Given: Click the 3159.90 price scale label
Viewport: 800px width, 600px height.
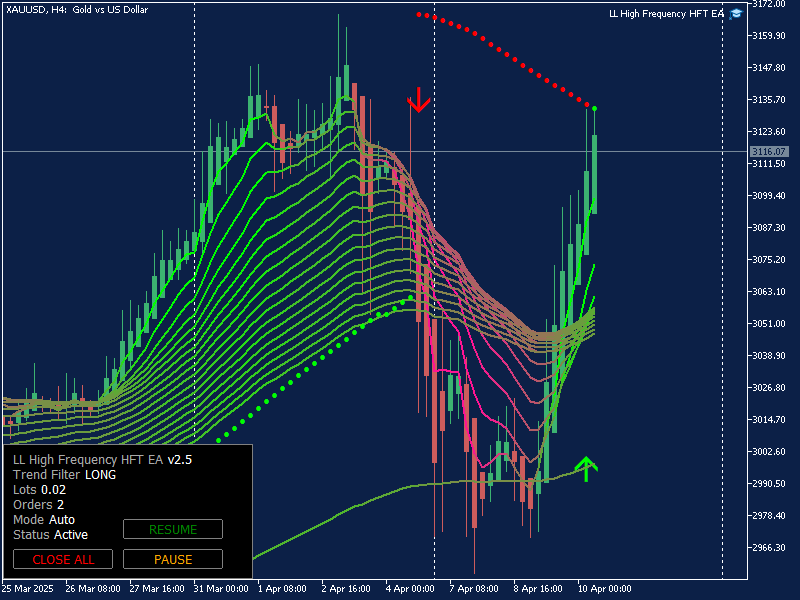Looking at the screenshot, I should pos(769,36).
